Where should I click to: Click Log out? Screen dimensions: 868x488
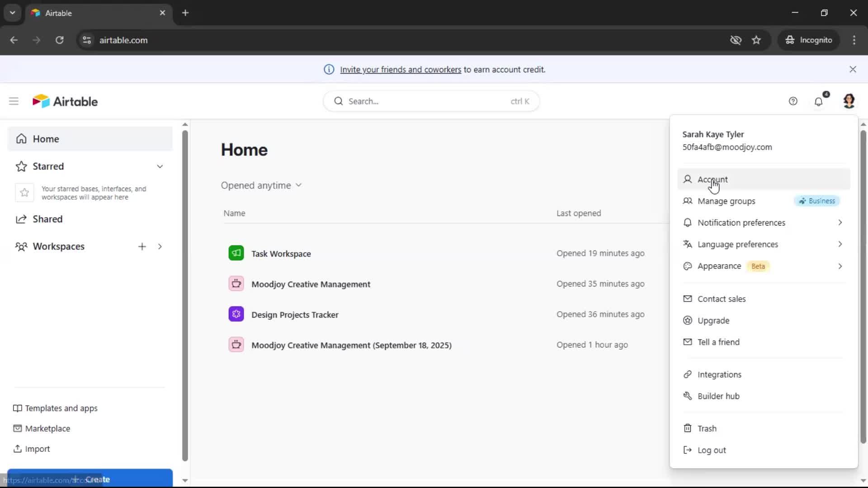pyautogui.click(x=764, y=450)
